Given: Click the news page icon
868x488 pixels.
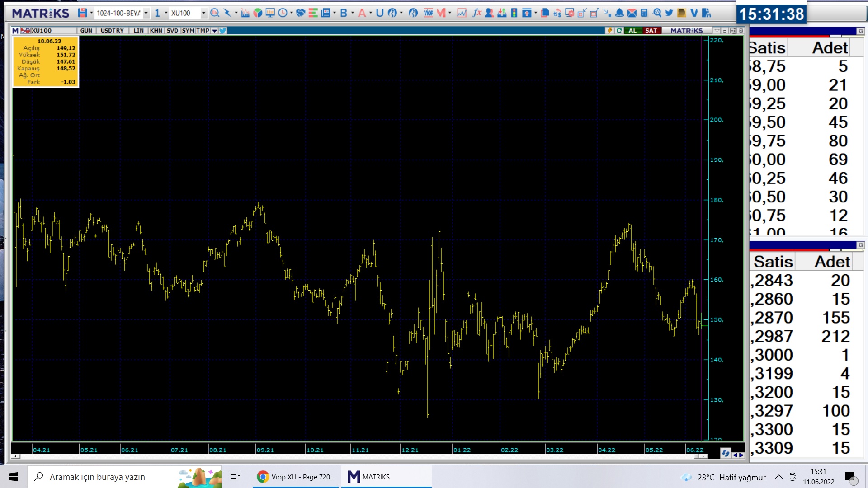Looking at the screenshot, I should pyautogui.click(x=325, y=13).
